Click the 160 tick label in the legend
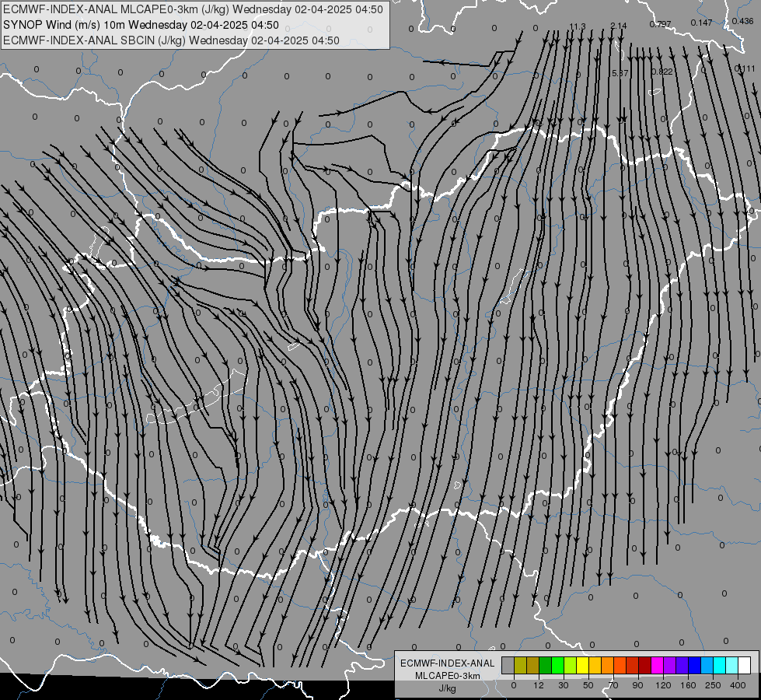The width and height of the screenshot is (761, 700). 688,685
